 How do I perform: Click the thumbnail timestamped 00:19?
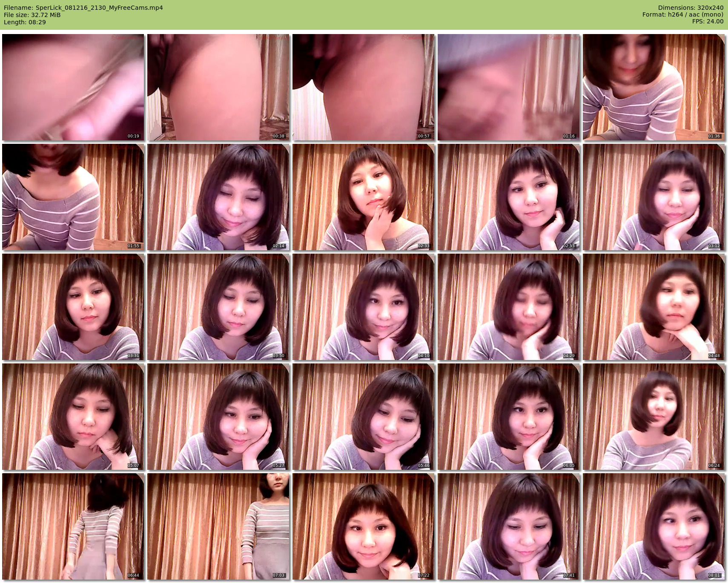[x=73, y=87]
